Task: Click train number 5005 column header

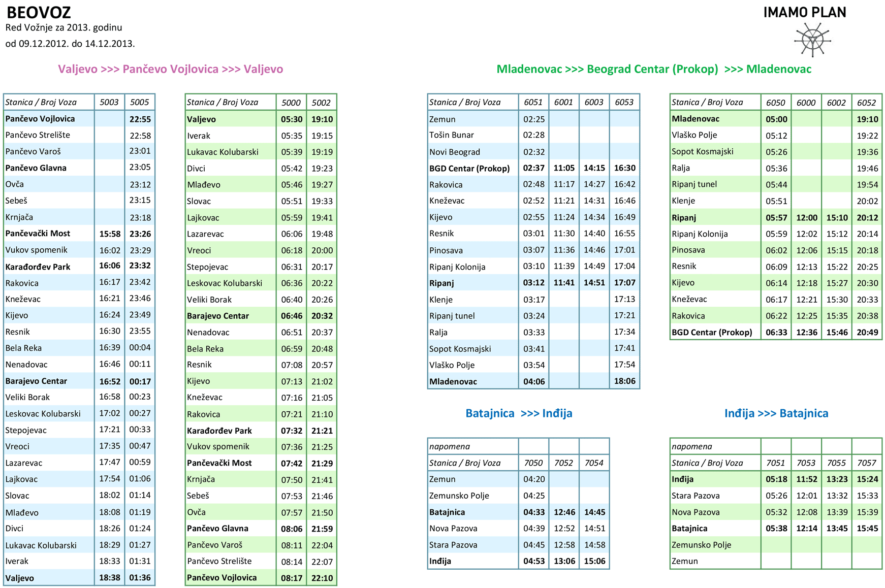Action: click(140, 102)
